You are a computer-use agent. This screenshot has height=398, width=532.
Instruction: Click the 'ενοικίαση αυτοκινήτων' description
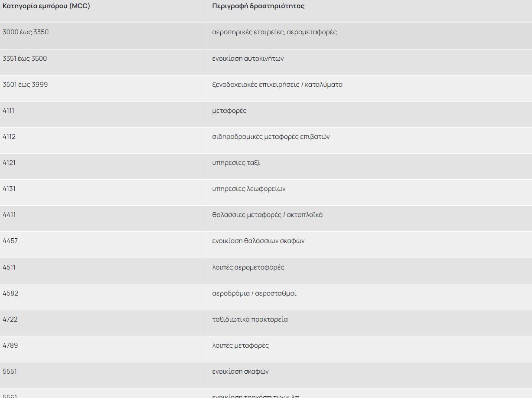pyautogui.click(x=248, y=59)
